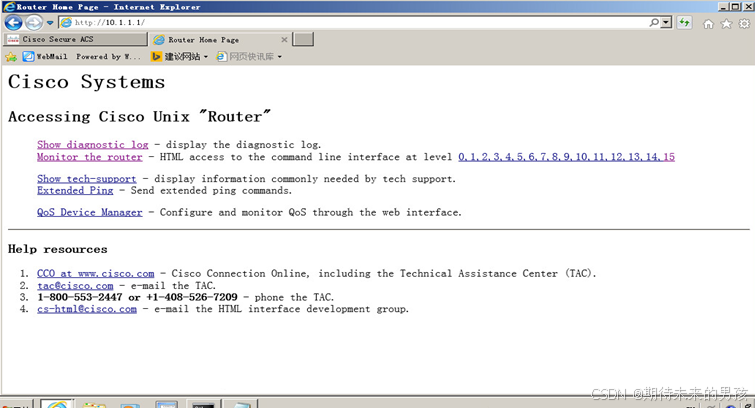The height and width of the screenshot is (408, 755).
Task: Switch to the Cisco Secure ACS tab
Action: click(75, 39)
